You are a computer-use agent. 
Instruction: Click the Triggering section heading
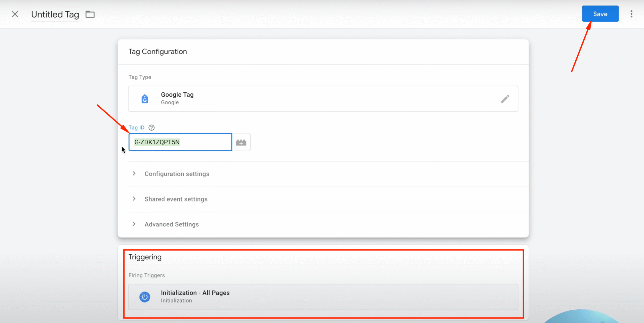(x=145, y=257)
